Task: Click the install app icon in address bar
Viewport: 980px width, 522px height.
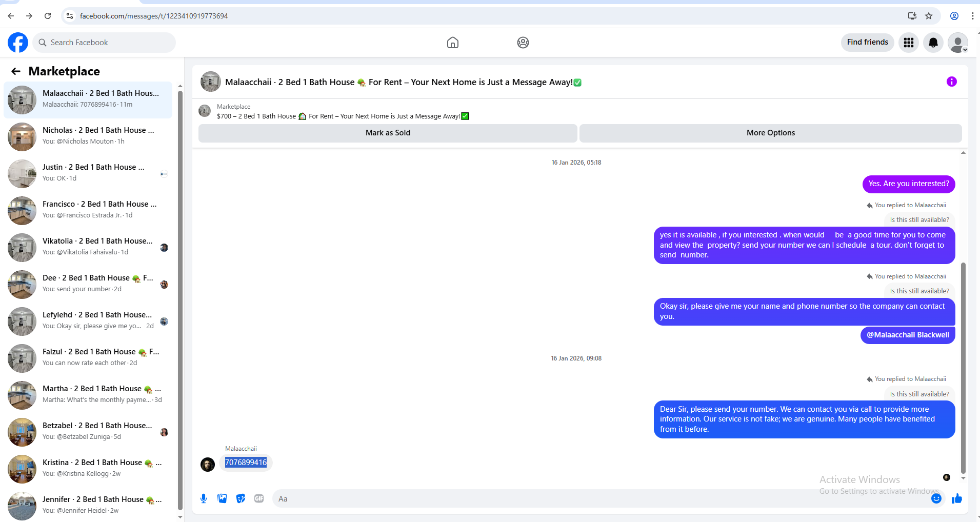Action: point(912,16)
